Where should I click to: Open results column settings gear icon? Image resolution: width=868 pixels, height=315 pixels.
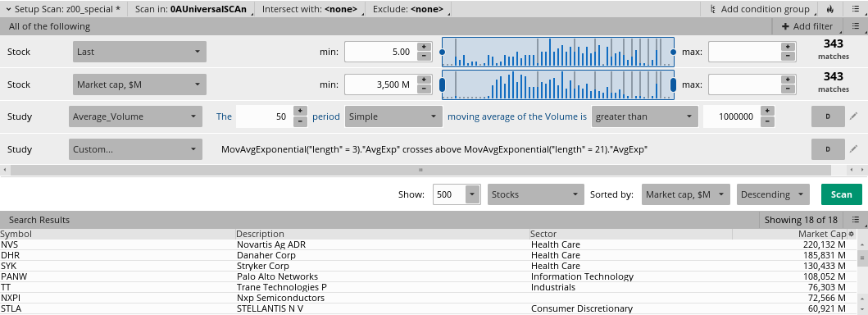[852, 234]
